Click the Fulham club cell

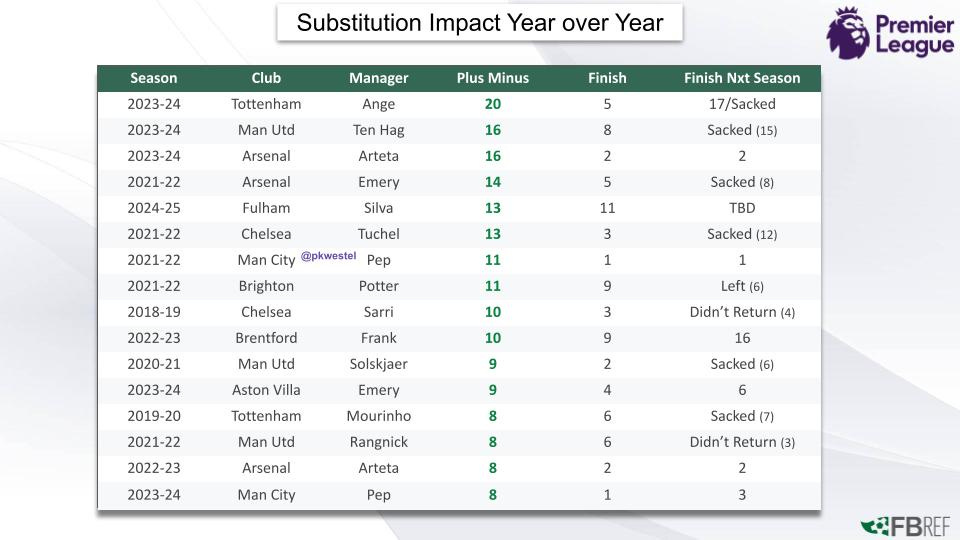tap(266, 208)
